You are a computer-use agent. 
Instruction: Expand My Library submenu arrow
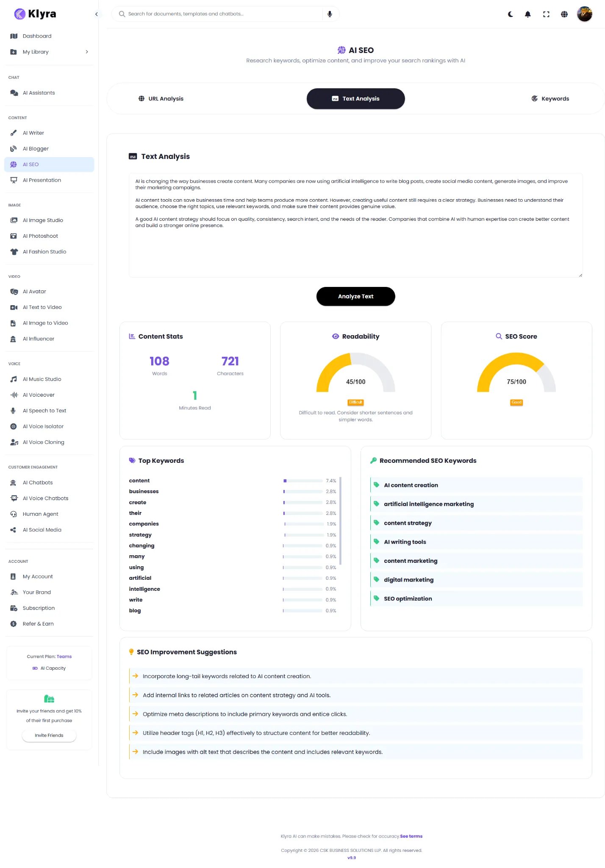(87, 52)
